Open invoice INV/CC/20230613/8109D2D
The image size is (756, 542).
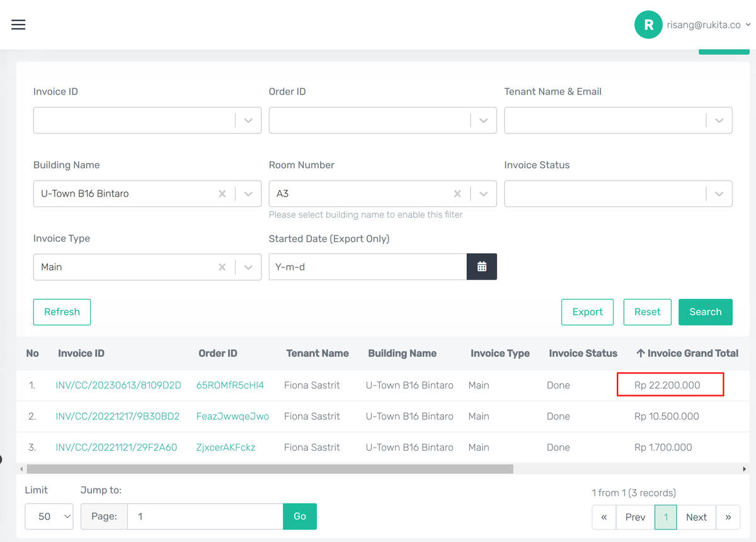click(118, 385)
